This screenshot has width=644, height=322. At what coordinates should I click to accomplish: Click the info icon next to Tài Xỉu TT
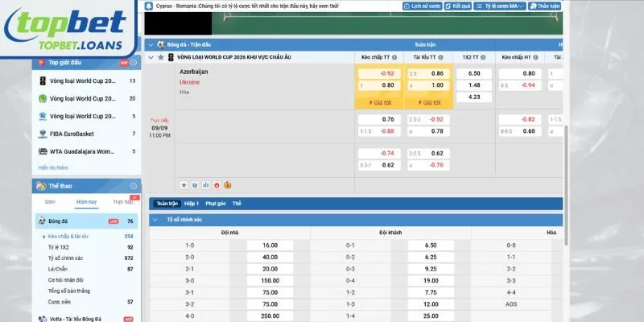click(441, 58)
